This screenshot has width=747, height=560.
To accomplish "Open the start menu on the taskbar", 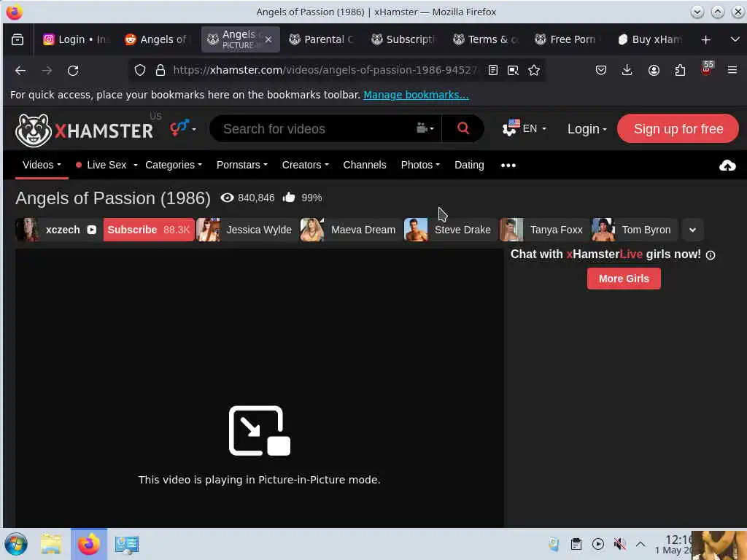I will click(x=16, y=544).
